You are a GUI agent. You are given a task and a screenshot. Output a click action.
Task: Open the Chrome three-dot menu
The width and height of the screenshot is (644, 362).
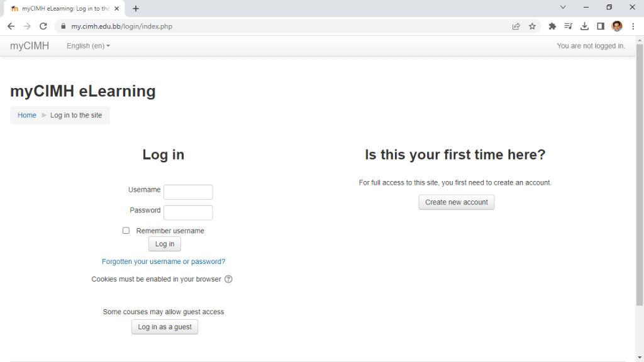633,26
